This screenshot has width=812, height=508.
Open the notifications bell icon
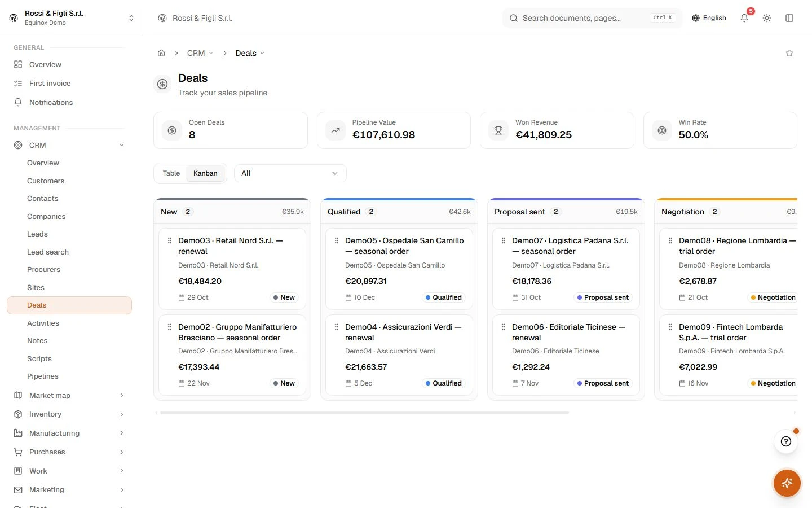[744, 18]
